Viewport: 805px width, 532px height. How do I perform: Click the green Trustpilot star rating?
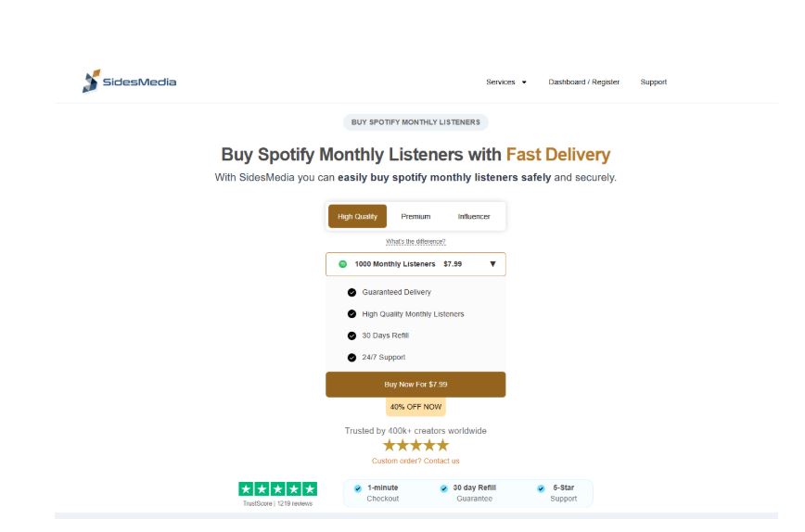[277, 488]
